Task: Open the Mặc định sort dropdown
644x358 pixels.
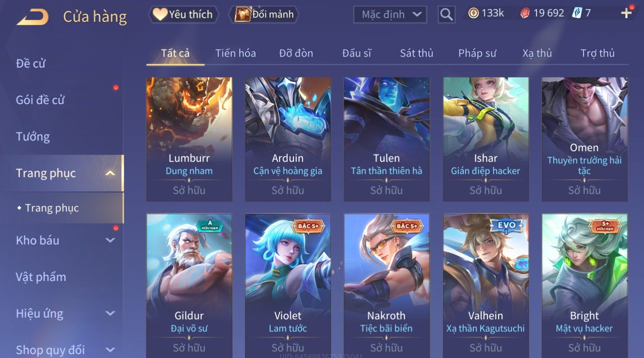Action: pyautogui.click(x=390, y=15)
